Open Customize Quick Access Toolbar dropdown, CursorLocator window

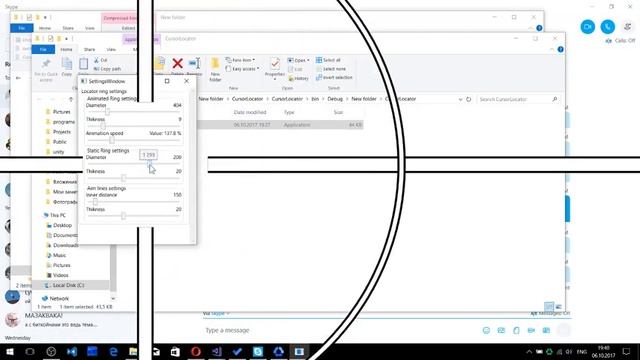click(66, 39)
